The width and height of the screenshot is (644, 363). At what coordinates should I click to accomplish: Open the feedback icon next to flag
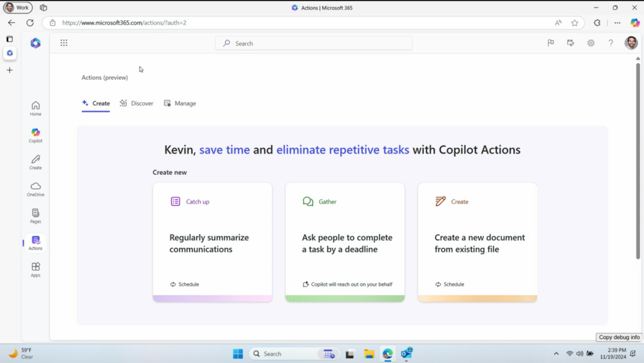(x=570, y=43)
